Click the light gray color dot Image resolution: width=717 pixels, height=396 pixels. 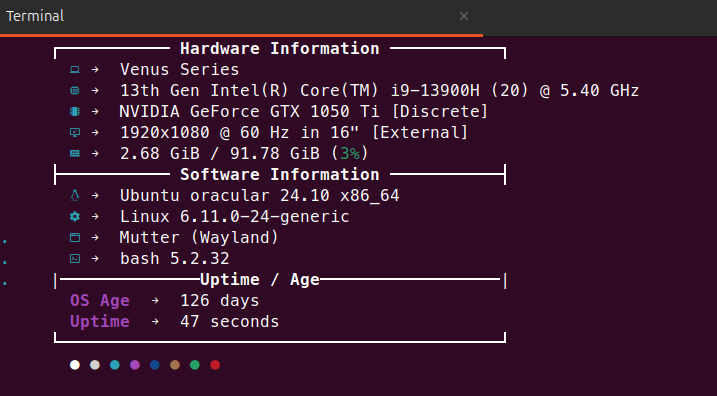(95, 365)
